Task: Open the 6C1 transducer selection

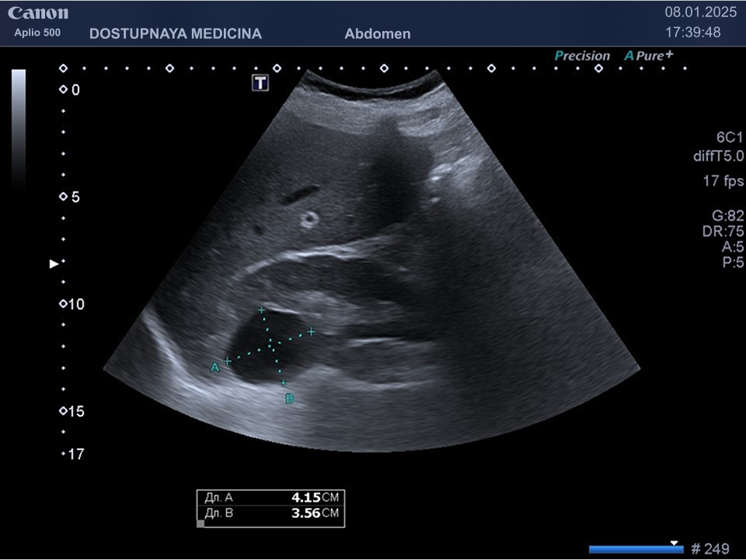Action: click(730, 136)
